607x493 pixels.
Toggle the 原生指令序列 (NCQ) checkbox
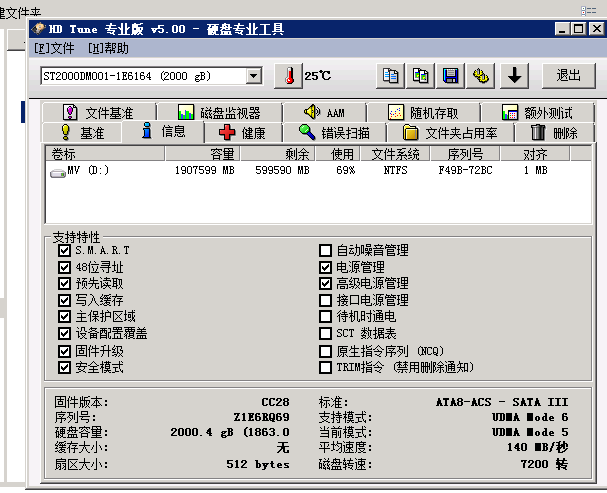326,351
